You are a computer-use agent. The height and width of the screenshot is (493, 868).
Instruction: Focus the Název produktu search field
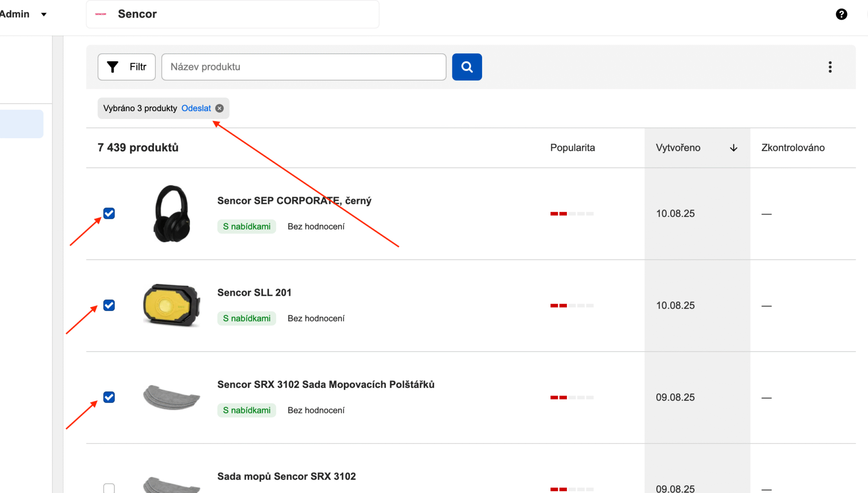pos(303,67)
